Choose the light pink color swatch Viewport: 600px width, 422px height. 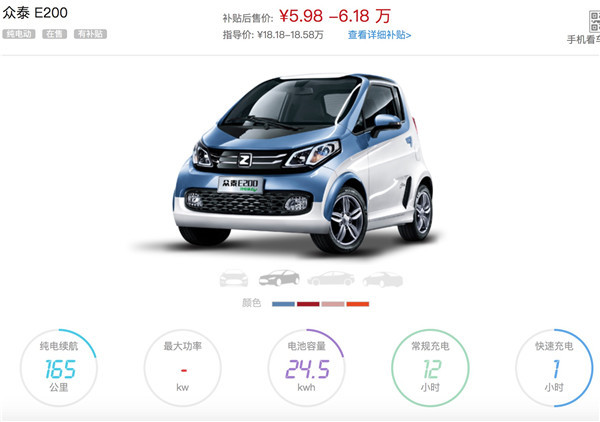pos(333,304)
